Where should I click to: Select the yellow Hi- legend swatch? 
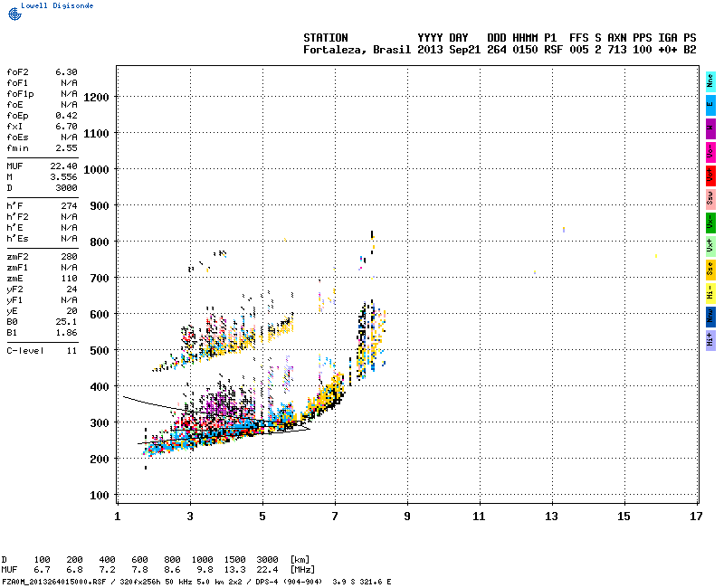[710, 293]
